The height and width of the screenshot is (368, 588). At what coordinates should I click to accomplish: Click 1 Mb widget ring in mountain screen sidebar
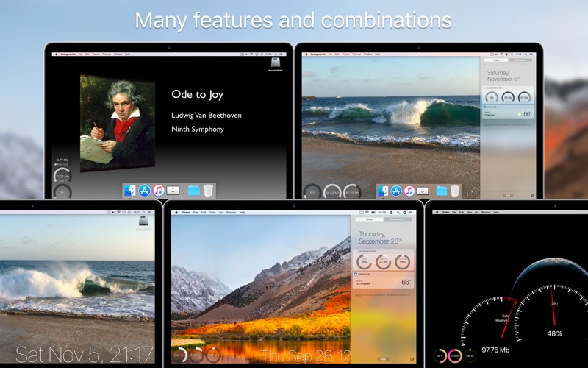[x=402, y=262]
